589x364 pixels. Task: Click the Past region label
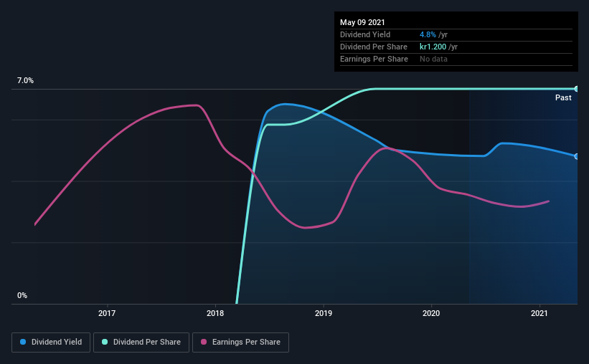tap(563, 97)
